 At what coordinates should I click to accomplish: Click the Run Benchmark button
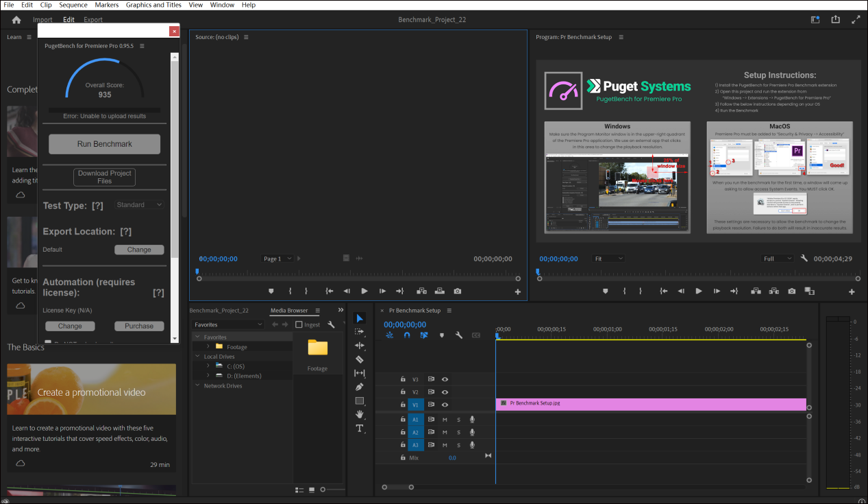[104, 144]
